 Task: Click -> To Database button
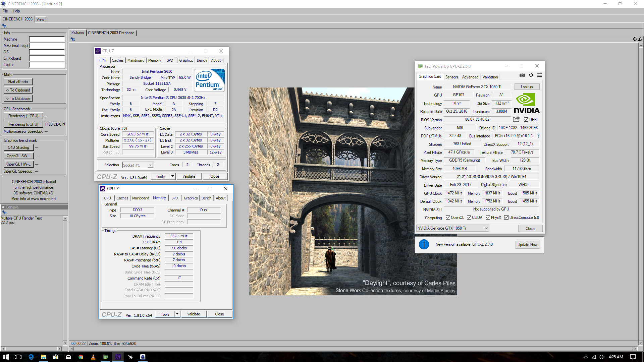pos(18,99)
